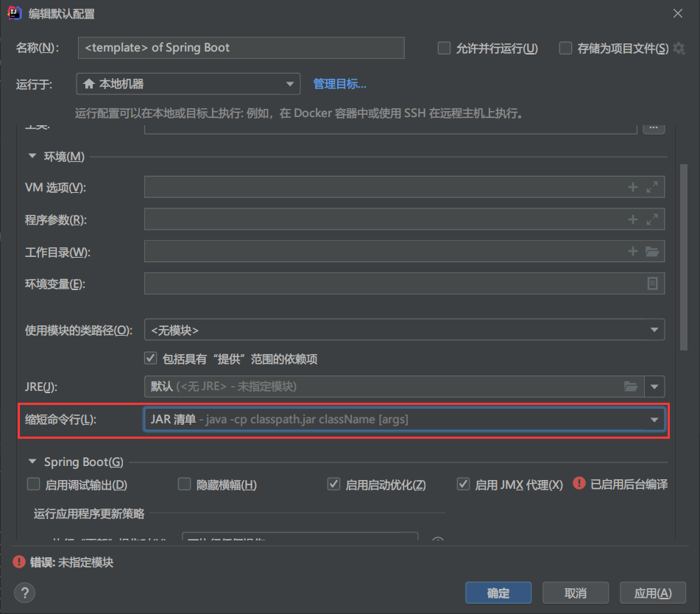Image resolution: width=700 pixels, height=614 pixels.
Task: Click the gear icon beside store as project file
Action: point(679,49)
